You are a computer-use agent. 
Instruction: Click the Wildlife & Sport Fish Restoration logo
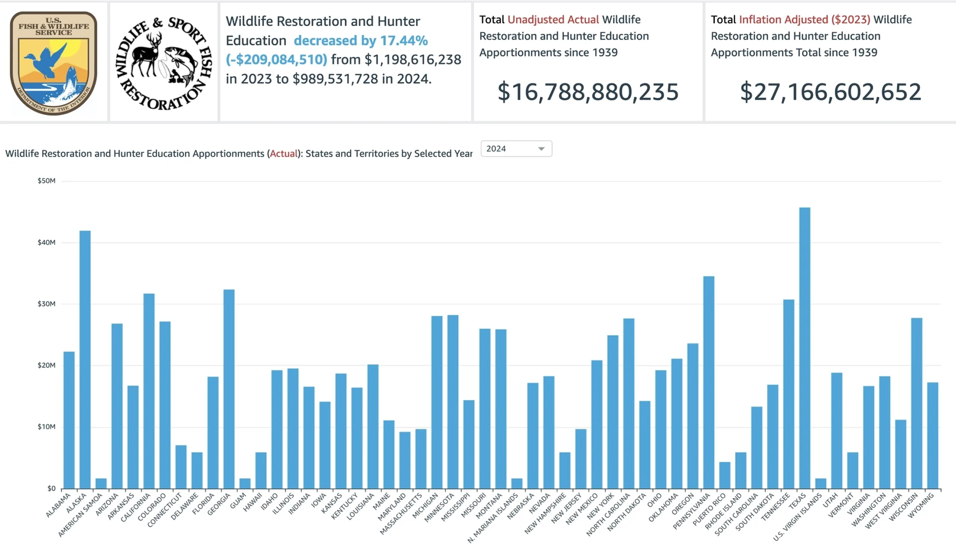[x=164, y=63]
